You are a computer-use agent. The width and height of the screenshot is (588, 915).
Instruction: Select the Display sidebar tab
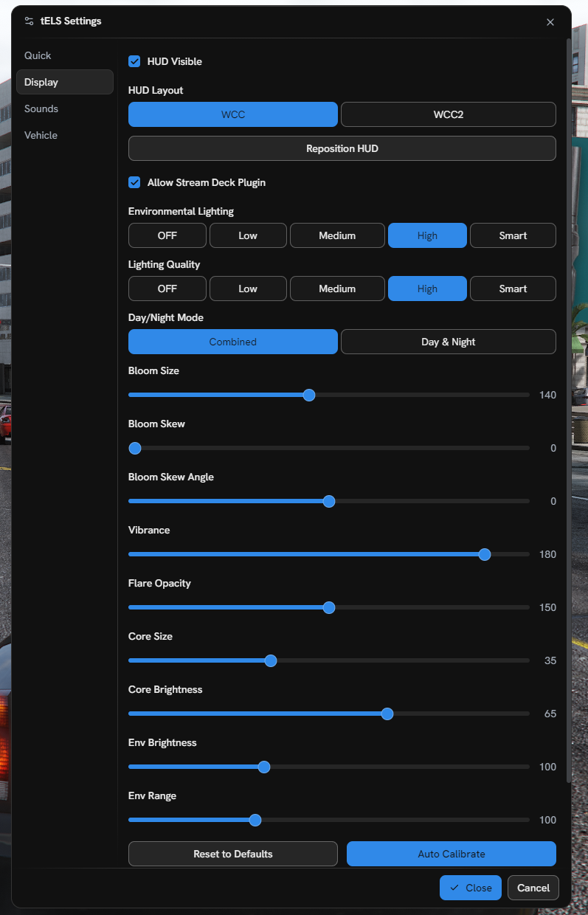(x=65, y=82)
